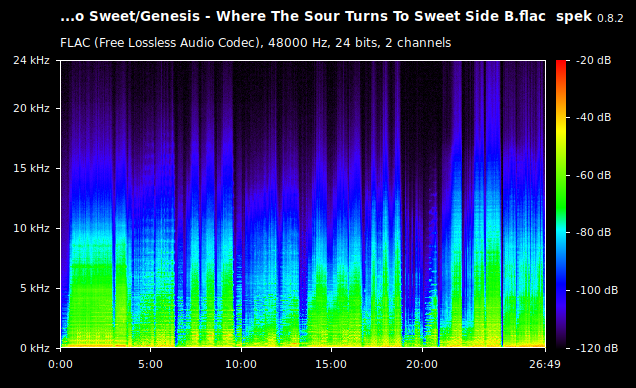Screen dimensions: 636x388
Task: Click the '10:00' time axis label
Action: point(241,364)
